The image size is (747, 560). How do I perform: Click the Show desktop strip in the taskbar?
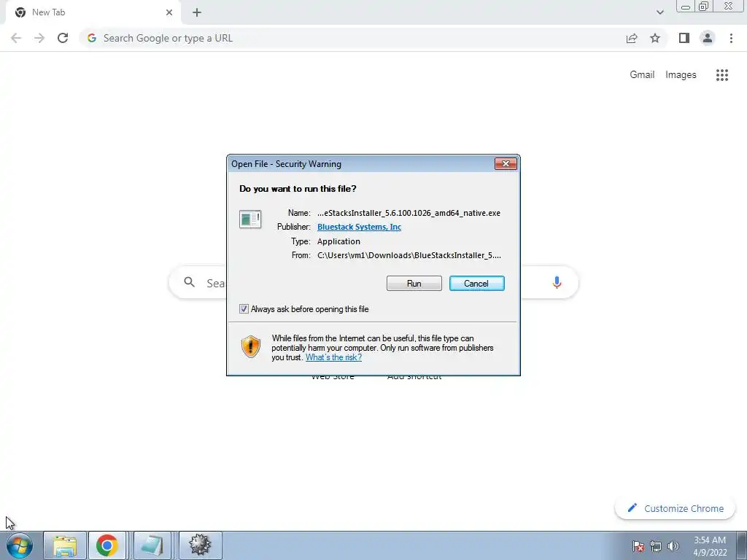[741, 545]
